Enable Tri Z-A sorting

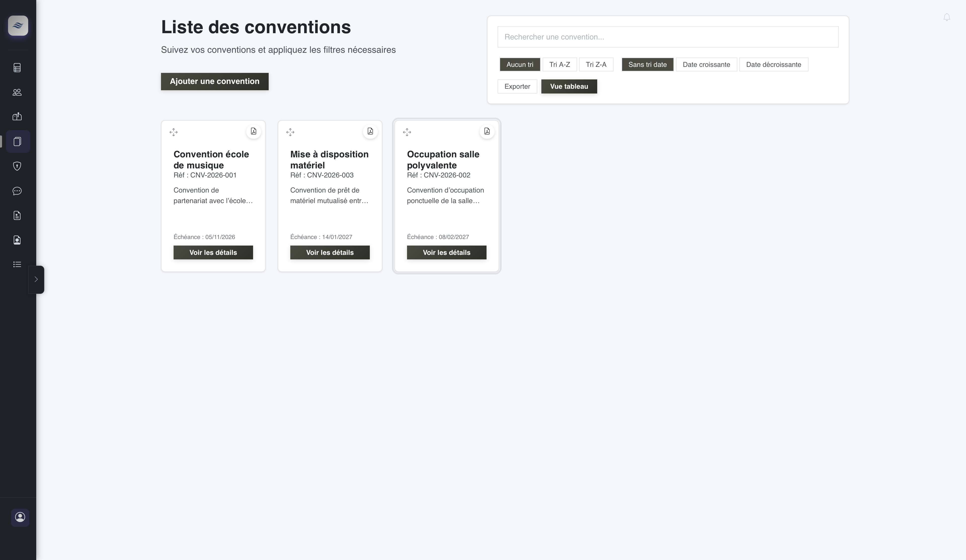pyautogui.click(x=596, y=64)
